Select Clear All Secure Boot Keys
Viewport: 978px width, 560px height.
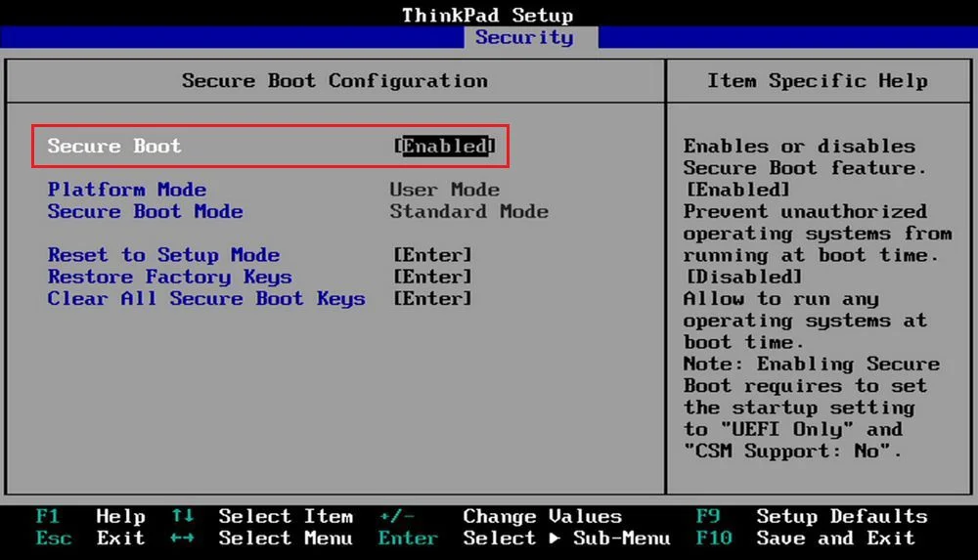click(206, 299)
